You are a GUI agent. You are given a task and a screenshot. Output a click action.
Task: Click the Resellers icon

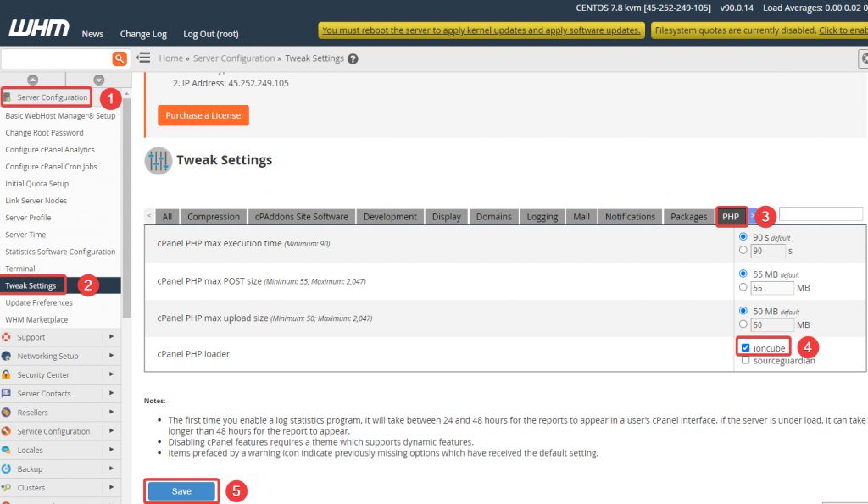(x=6, y=413)
